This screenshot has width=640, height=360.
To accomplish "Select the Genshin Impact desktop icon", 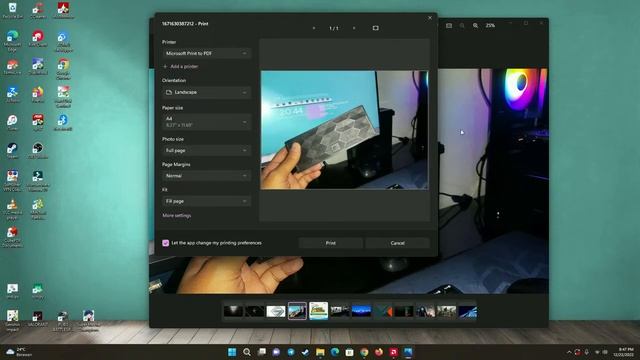I will [12, 321].
